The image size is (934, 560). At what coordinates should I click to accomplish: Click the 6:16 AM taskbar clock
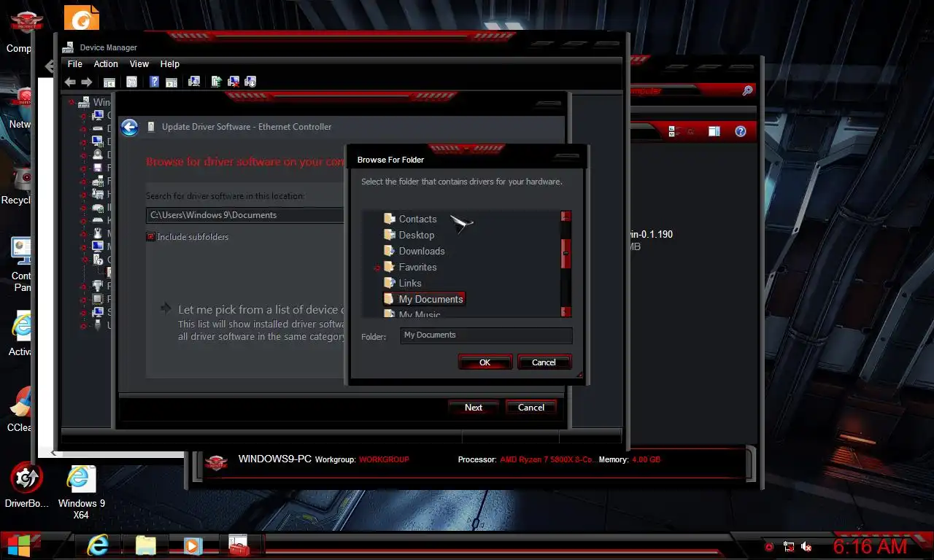[x=871, y=546]
